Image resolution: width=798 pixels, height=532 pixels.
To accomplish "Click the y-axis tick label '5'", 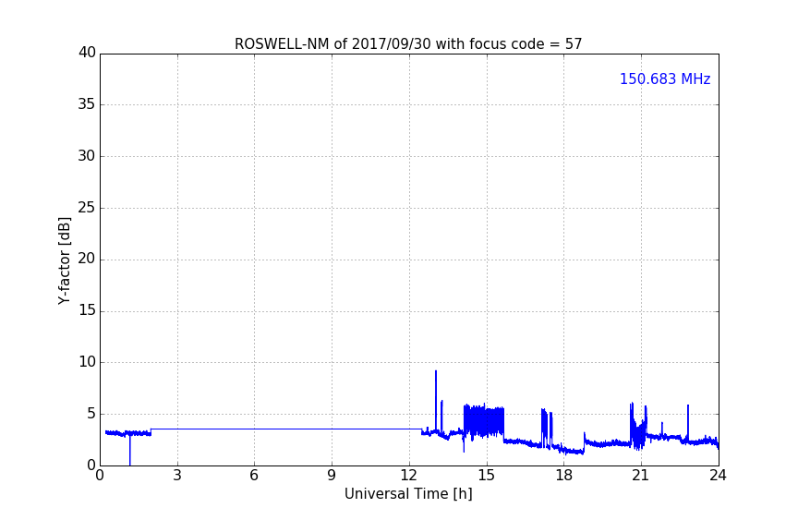I will (91, 414).
